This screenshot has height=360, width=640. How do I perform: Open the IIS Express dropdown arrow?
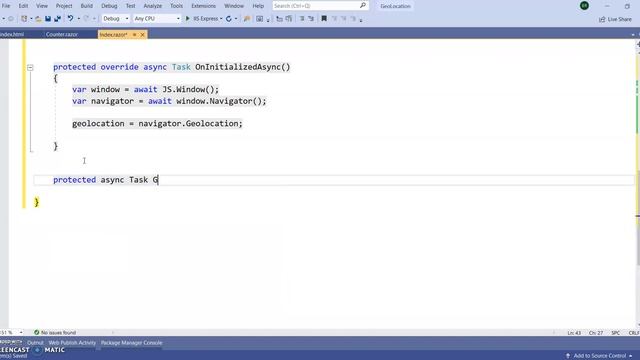[x=221, y=19]
